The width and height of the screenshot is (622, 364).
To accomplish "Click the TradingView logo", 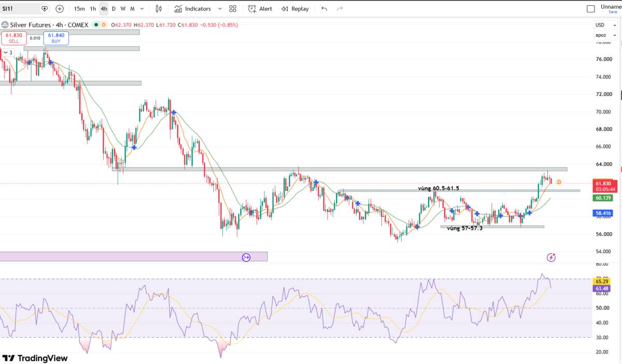I will click(35, 358).
